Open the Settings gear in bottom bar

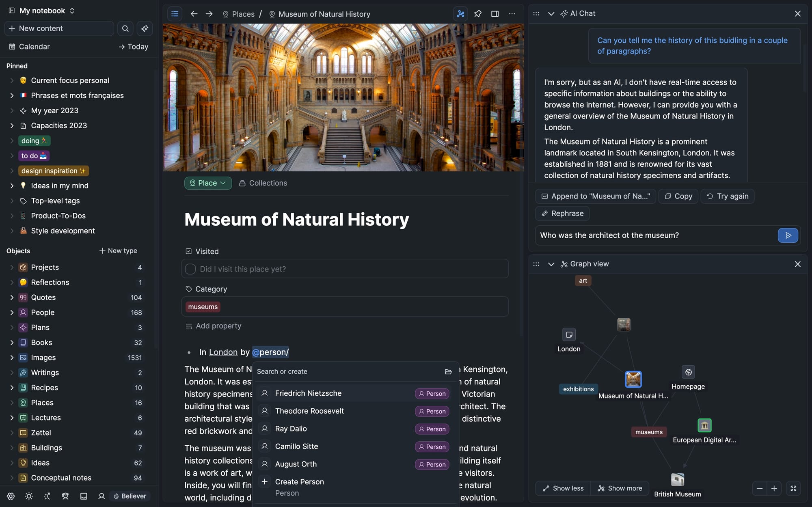coord(11,496)
